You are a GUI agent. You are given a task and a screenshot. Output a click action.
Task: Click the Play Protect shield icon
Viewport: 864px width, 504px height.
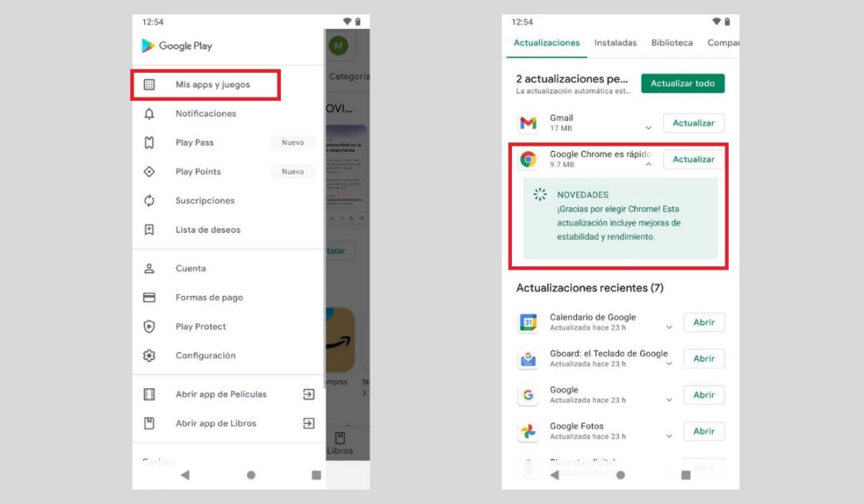[x=150, y=326]
